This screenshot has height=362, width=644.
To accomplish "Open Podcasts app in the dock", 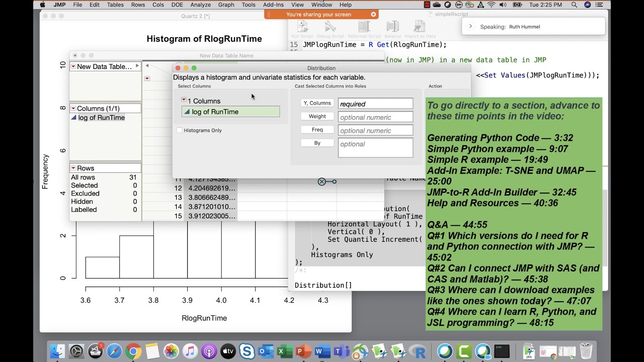I will (x=209, y=351).
